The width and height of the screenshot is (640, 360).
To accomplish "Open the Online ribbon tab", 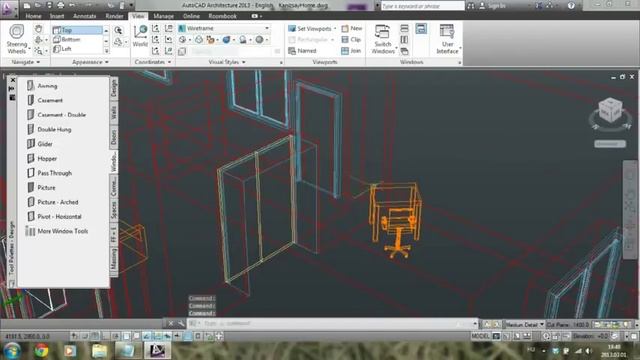I will click(191, 16).
